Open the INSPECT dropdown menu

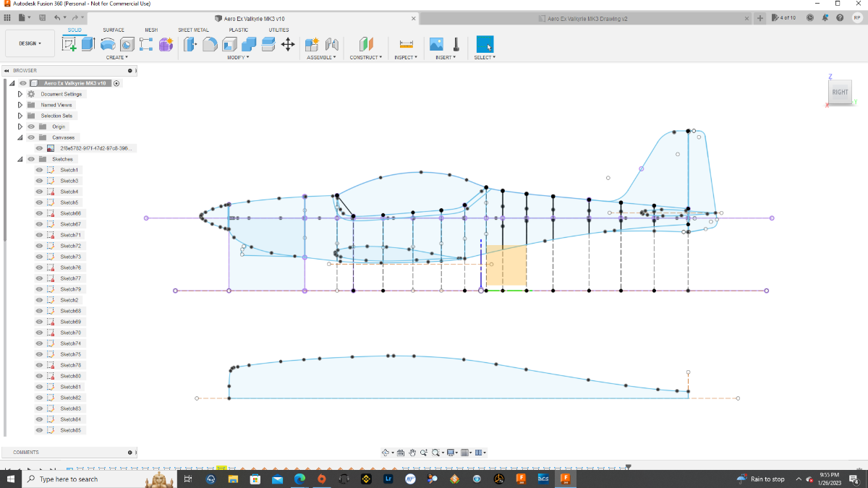(x=406, y=57)
